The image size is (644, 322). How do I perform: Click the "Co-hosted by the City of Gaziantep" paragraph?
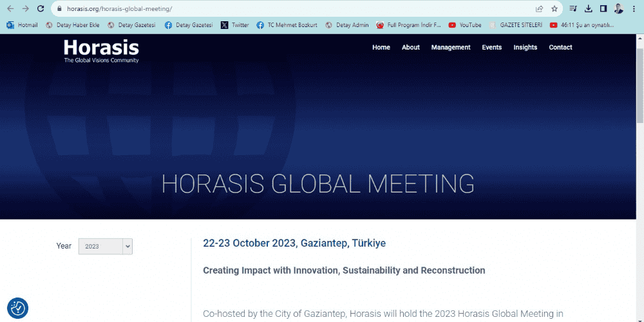[383, 314]
